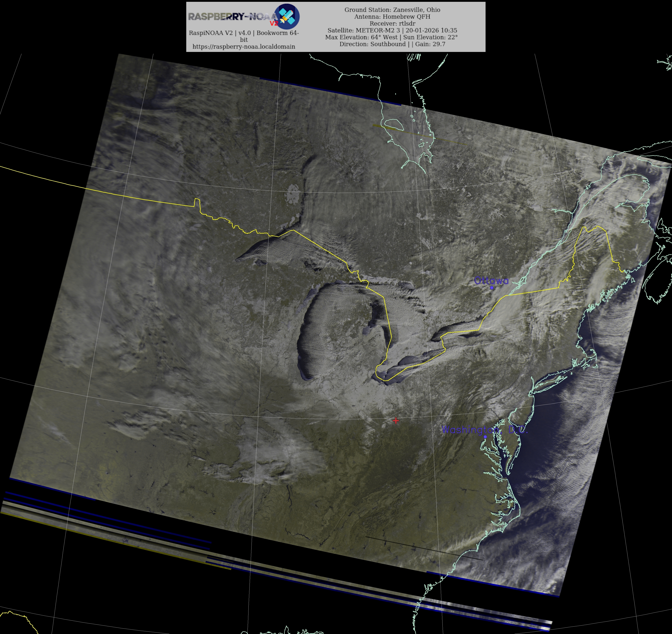Click the outlined James Bay island at top

click(x=394, y=124)
